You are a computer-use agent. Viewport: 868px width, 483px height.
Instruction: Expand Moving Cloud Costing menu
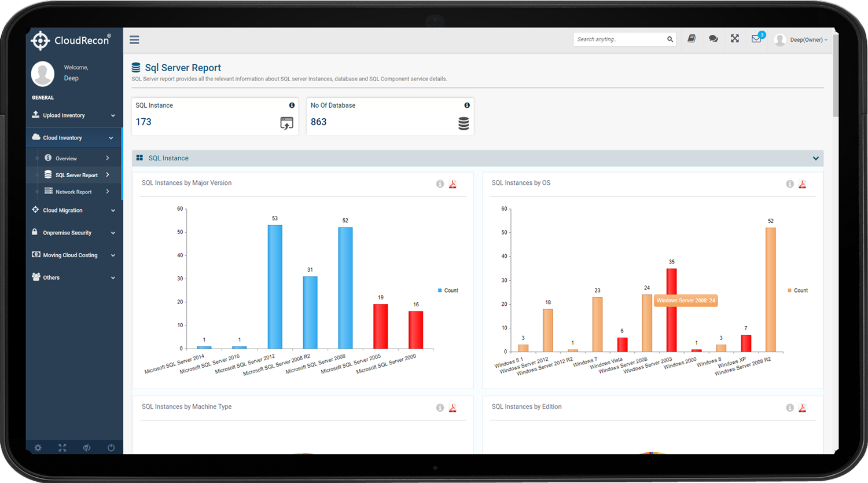coord(74,255)
